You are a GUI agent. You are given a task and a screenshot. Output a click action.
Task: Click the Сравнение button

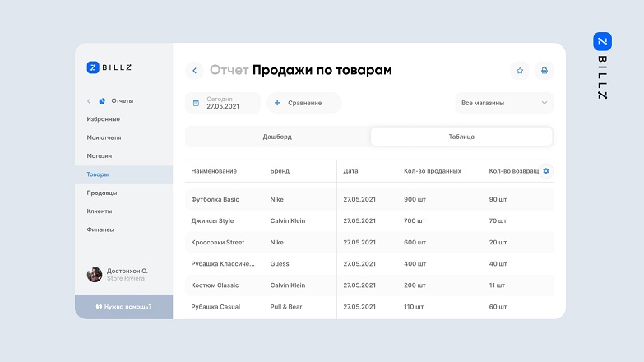point(303,103)
